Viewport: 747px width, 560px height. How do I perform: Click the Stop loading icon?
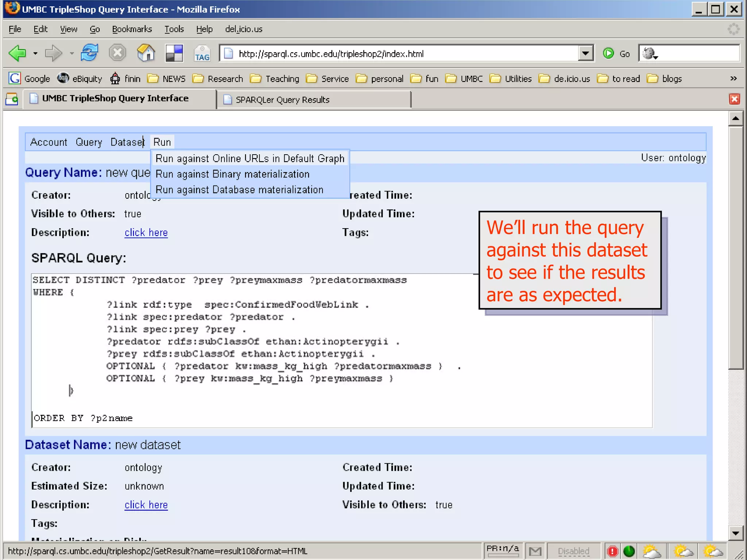[x=117, y=53]
